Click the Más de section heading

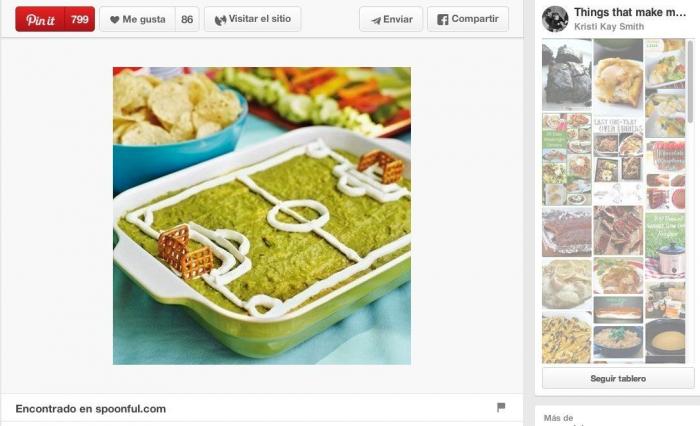(x=558, y=418)
